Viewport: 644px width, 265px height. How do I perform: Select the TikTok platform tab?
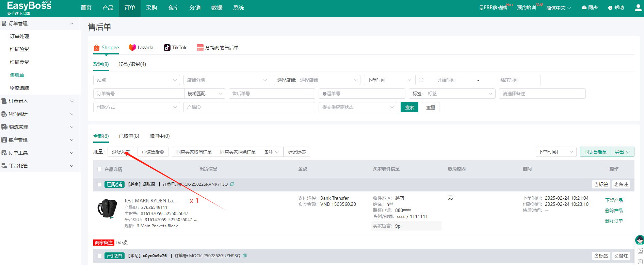pos(175,48)
